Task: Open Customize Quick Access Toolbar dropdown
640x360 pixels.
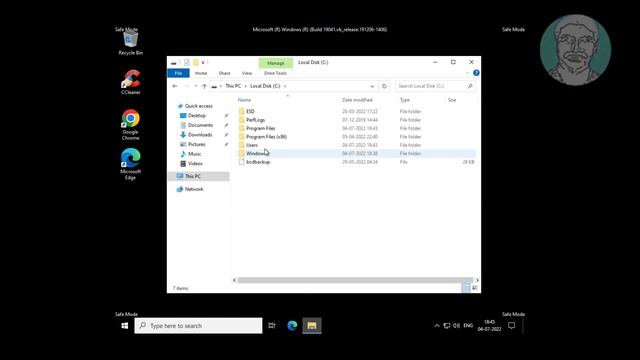Action: click(203, 62)
